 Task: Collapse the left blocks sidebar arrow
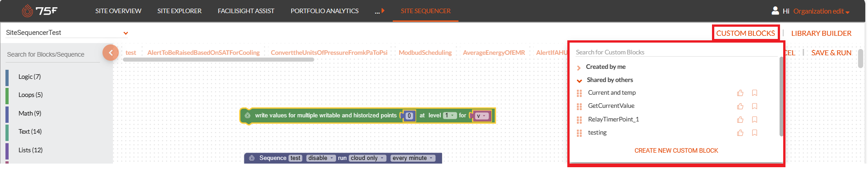pos(111,53)
